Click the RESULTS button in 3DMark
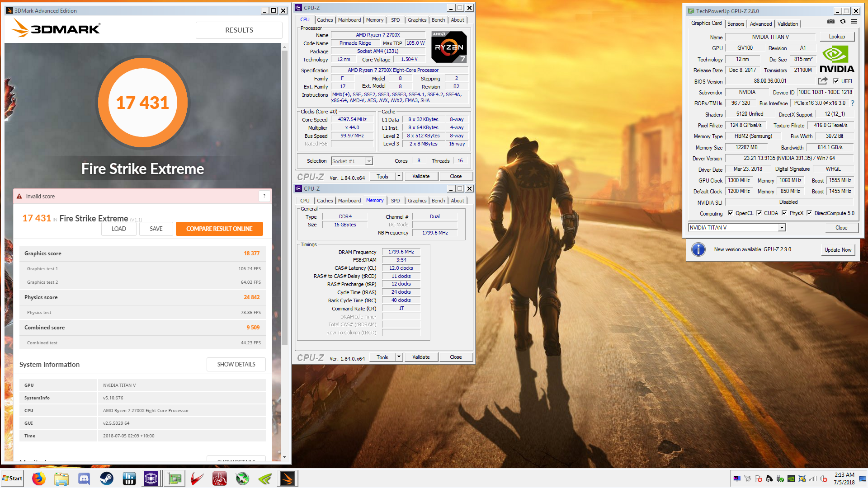 point(239,30)
